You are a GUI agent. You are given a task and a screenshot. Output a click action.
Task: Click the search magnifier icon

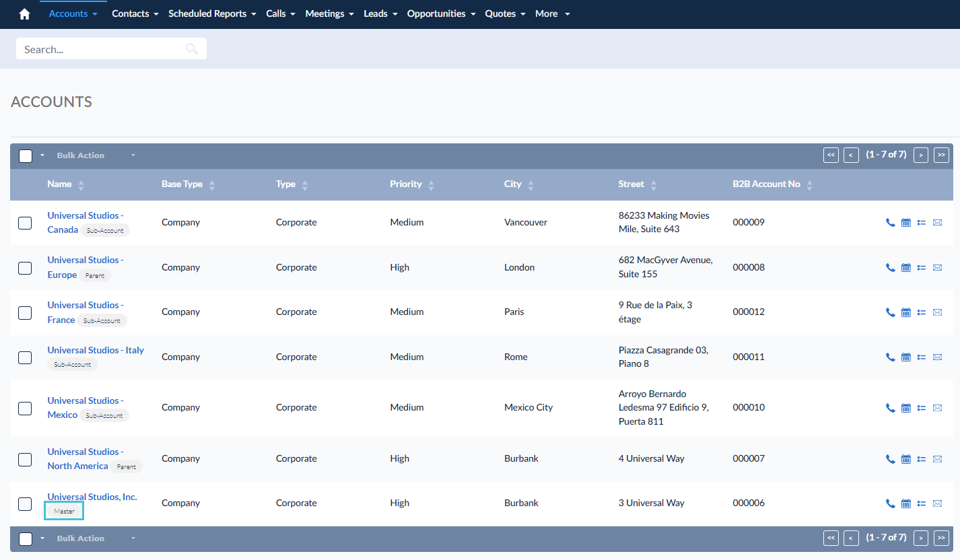tap(192, 48)
